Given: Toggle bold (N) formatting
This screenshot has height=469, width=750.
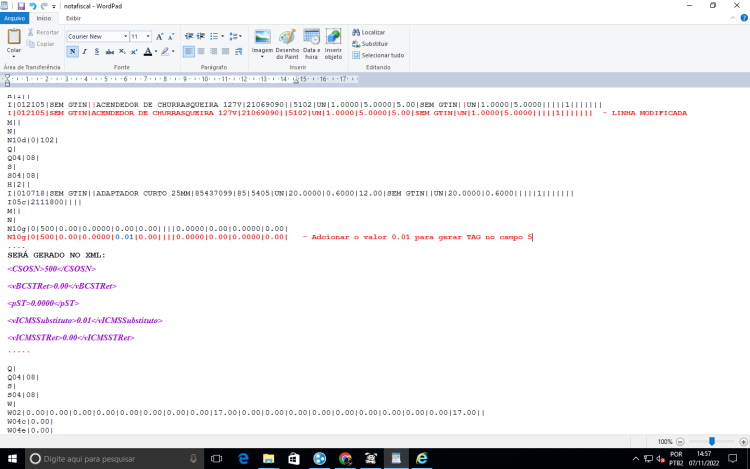Looking at the screenshot, I should (x=72, y=51).
